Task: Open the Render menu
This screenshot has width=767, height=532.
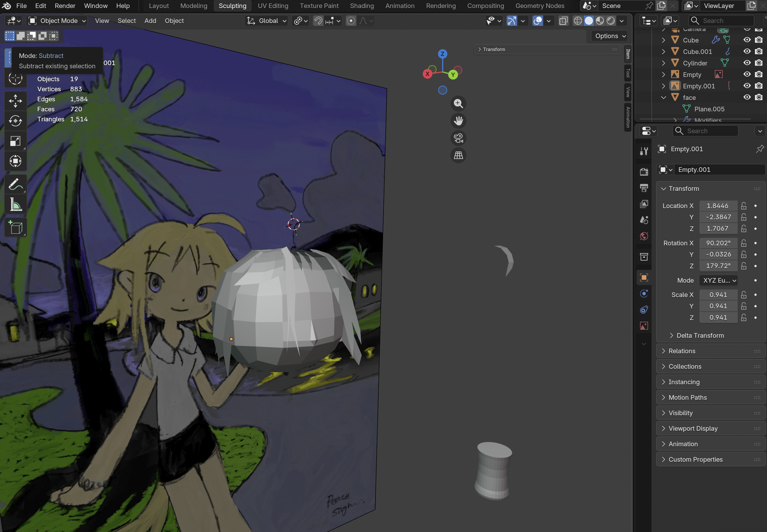Action: click(65, 6)
